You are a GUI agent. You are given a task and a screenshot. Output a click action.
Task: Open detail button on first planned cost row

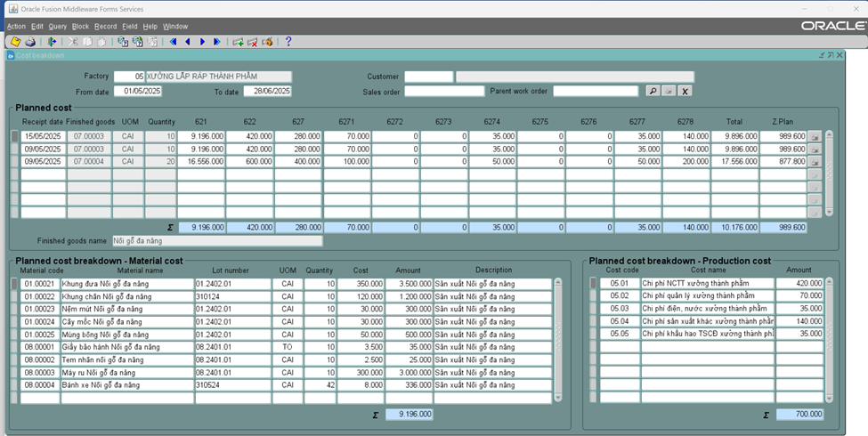[815, 137]
